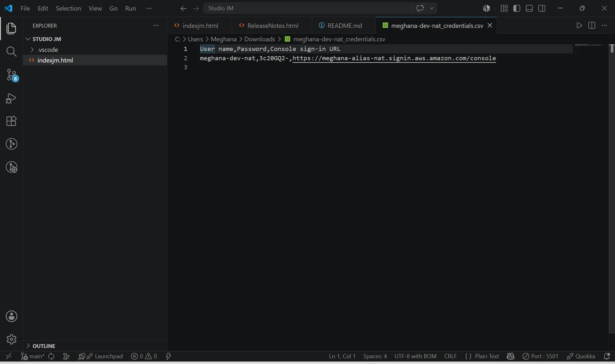615x364 pixels.
Task: Open the UTF-8 with BOM encoding picker
Action: click(415, 356)
